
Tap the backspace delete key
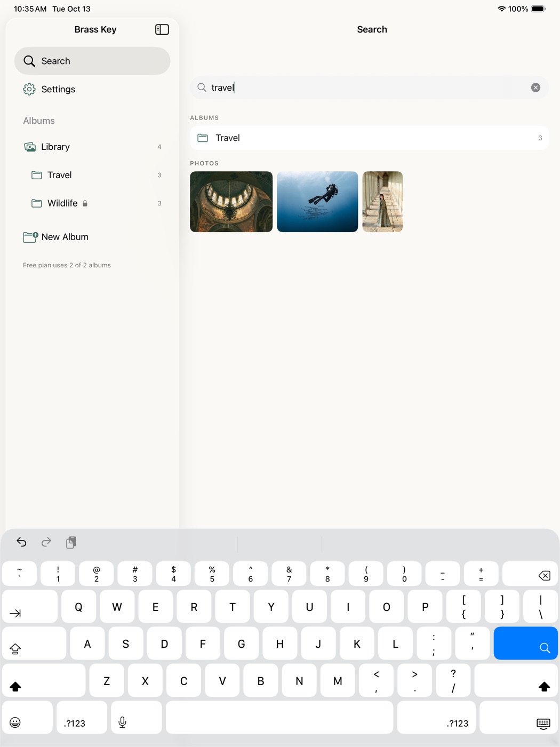[530, 574]
